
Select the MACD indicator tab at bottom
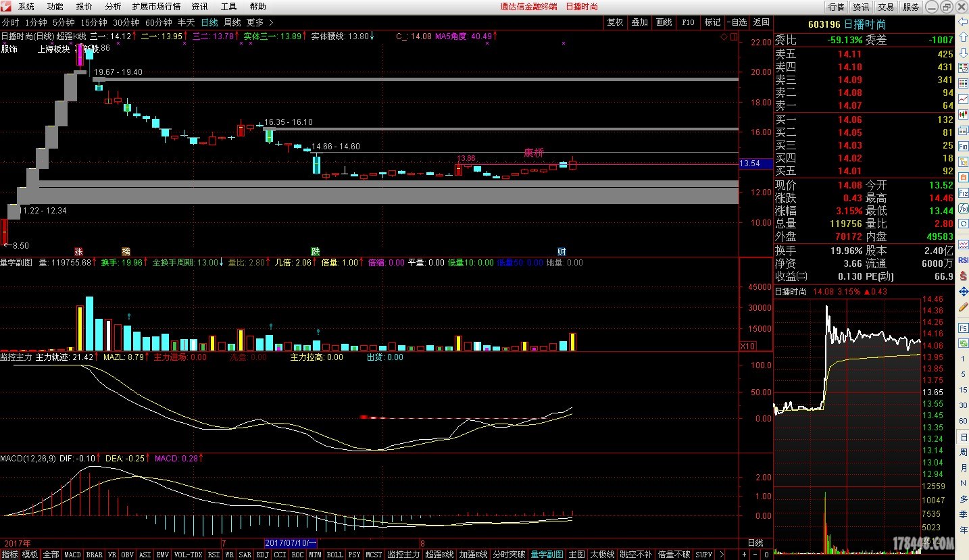click(x=72, y=555)
